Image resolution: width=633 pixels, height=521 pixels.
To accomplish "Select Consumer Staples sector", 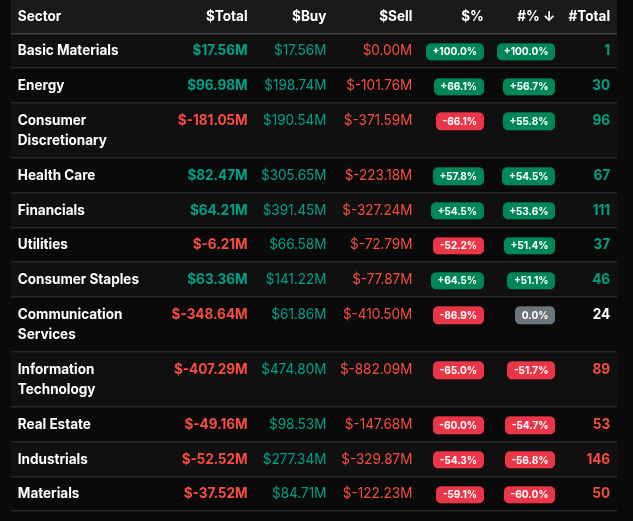I will pos(78,279).
